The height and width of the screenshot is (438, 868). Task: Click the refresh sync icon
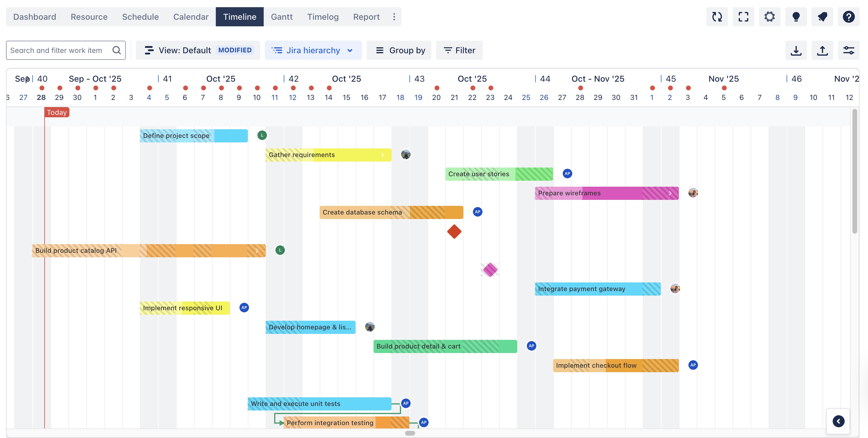click(717, 17)
